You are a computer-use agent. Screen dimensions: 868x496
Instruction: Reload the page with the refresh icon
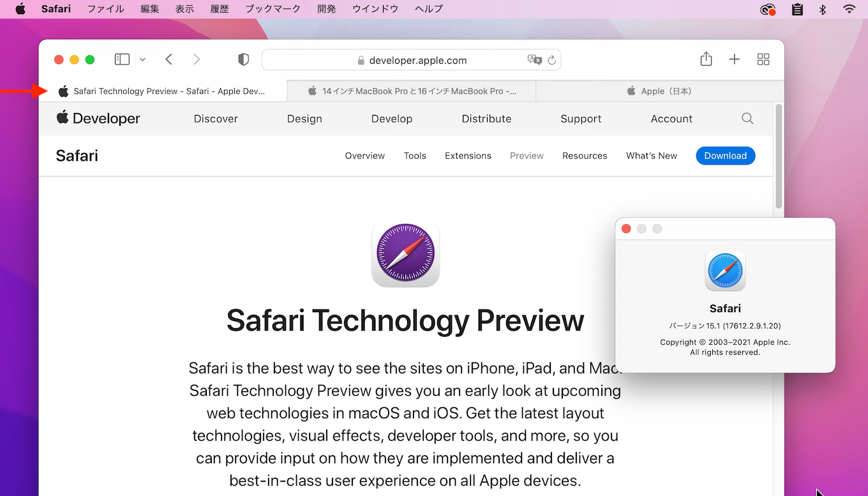pos(552,60)
